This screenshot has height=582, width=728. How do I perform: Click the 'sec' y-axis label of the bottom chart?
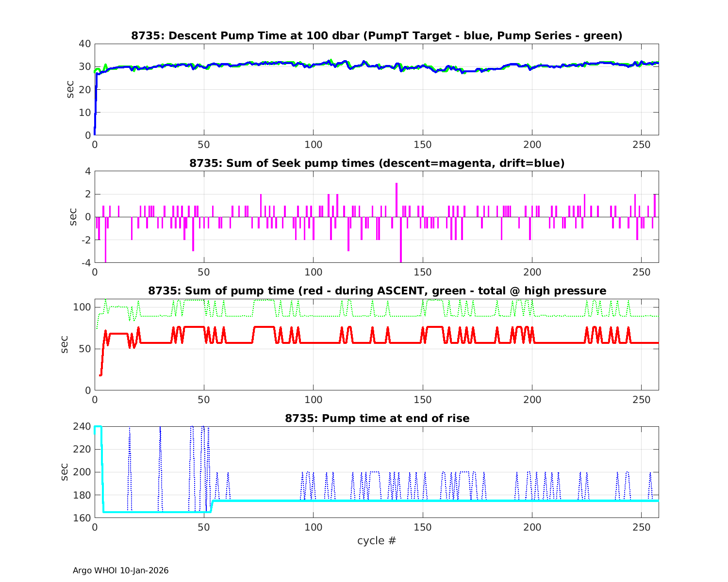[x=65, y=472]
